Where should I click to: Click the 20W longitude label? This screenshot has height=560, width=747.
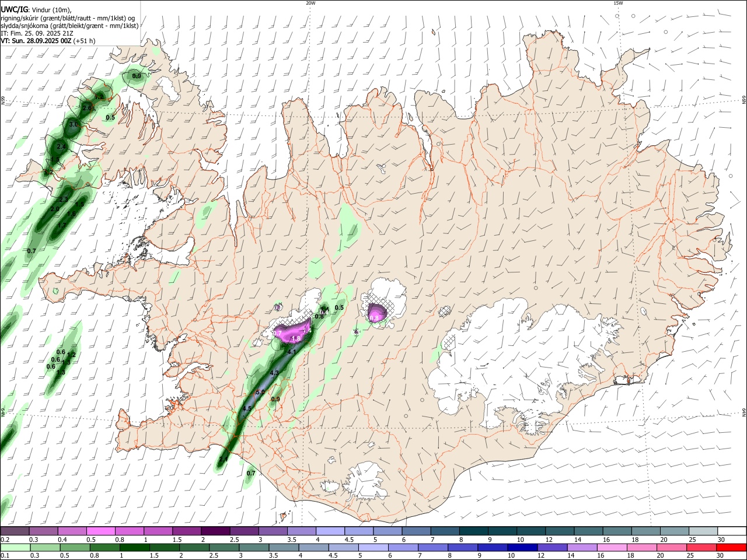(x=310, y=3)
